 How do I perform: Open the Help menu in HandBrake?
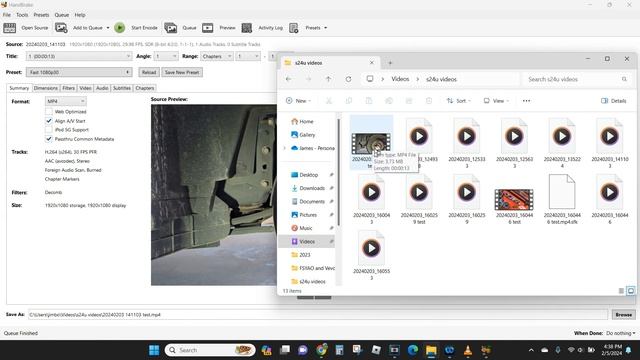pyautogui.click(x=80, y=15)
